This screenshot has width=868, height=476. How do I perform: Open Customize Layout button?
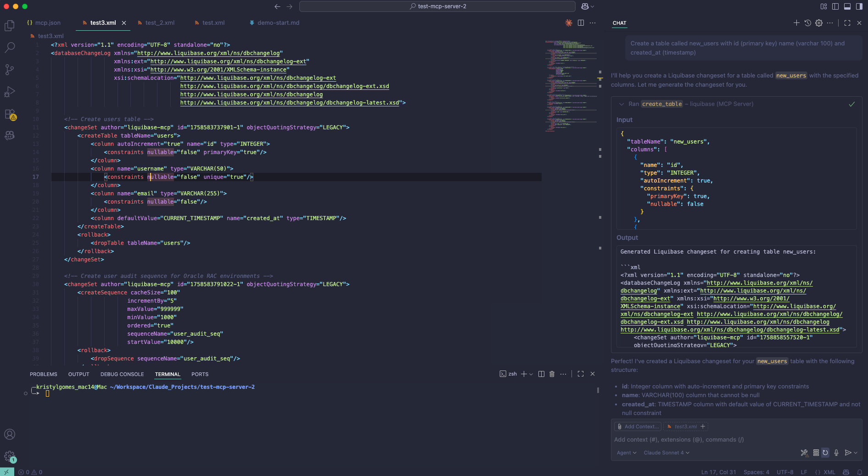tap(823, 6)
